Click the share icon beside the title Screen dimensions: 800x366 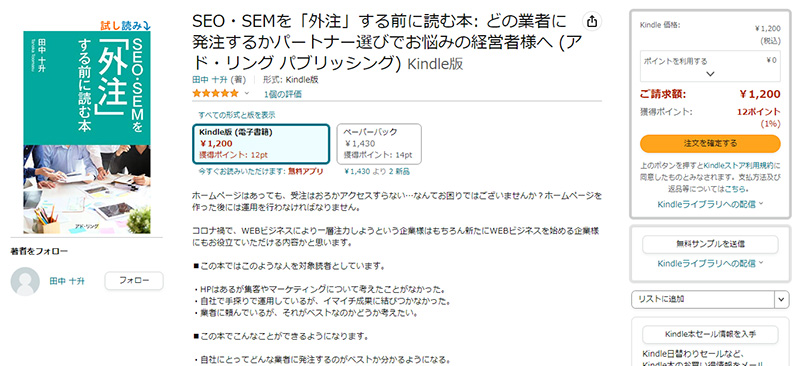pos(592,21)
